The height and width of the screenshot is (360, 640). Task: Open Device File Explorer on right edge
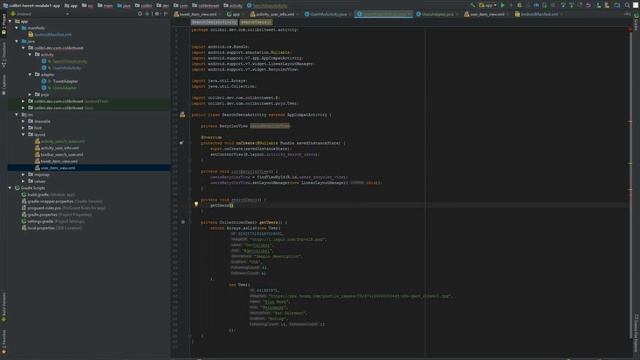pyautogui.click(x=636, y=334)
